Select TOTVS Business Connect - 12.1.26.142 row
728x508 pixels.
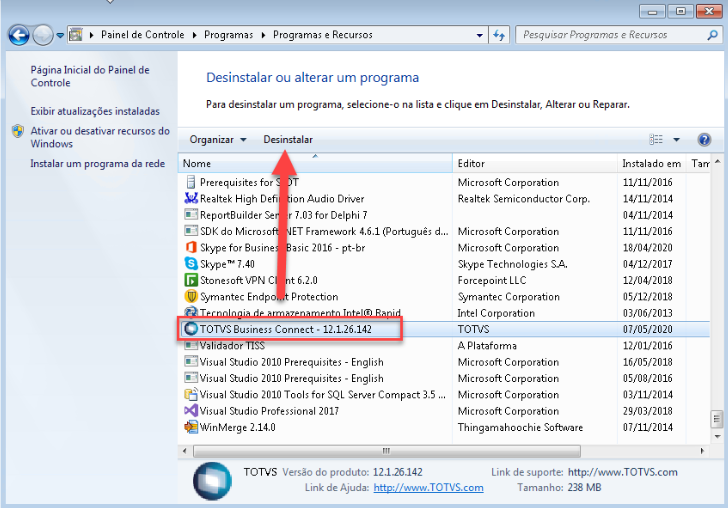tap(444, 329)
